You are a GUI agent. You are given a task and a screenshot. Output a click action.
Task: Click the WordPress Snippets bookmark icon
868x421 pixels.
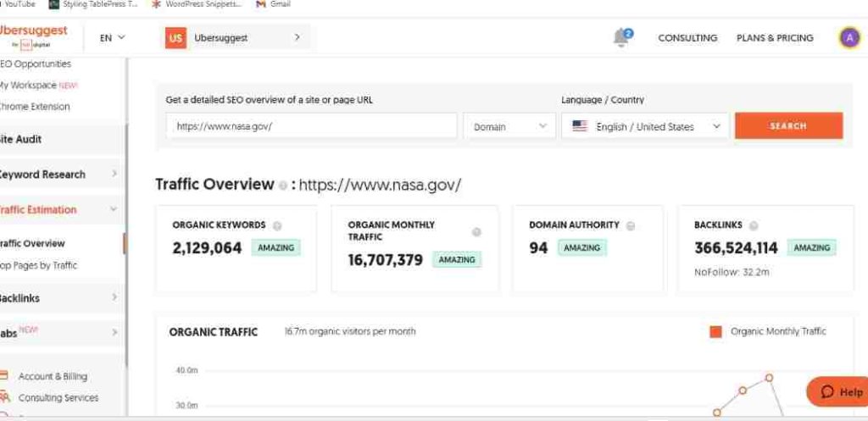pyautogui.click(x=157, y=4)
